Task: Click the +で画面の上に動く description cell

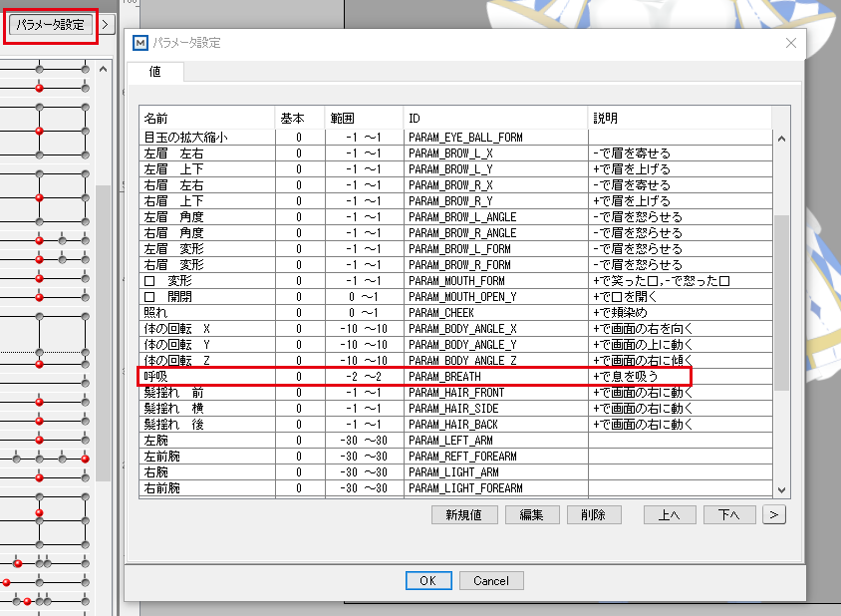Action: (681, 345)
